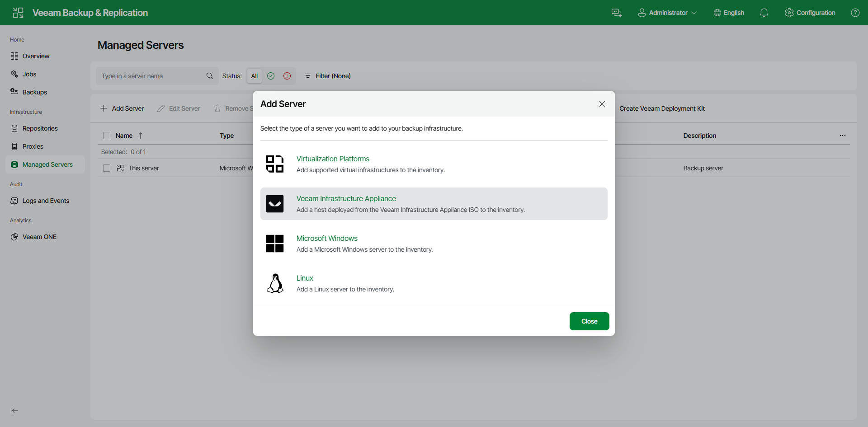868x427 pixels.
Task: Open the chat feedback icon in header
Action: [617, 13]
